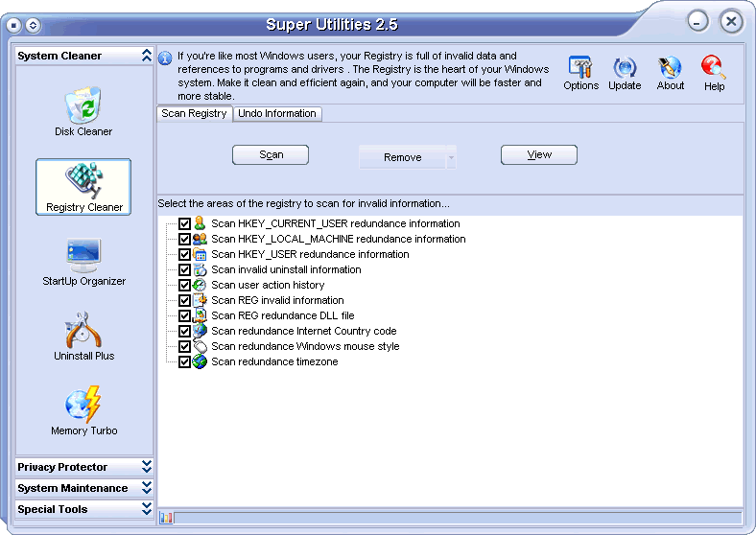Select the Registry Cleaner icon
The width and height of the screenshot is (756, 535).
(83, 186)
